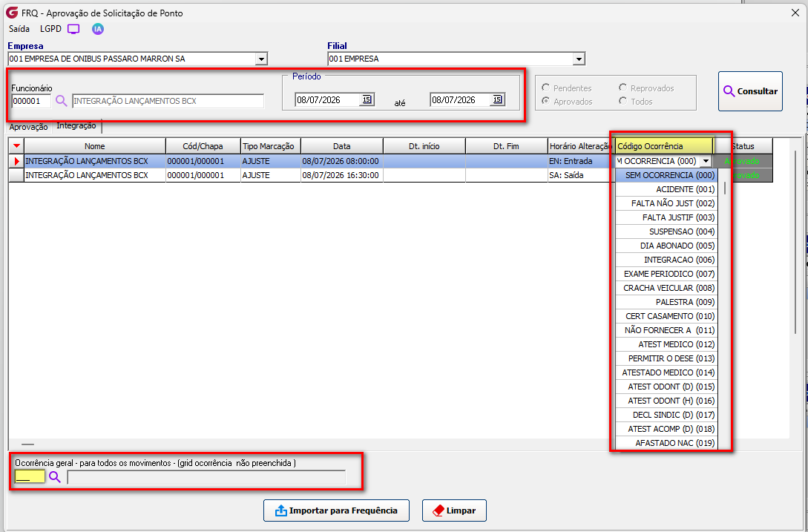Select PERMITIR O DESE (013) option
This screenshot has height=532, width=808.
(666, 358)
